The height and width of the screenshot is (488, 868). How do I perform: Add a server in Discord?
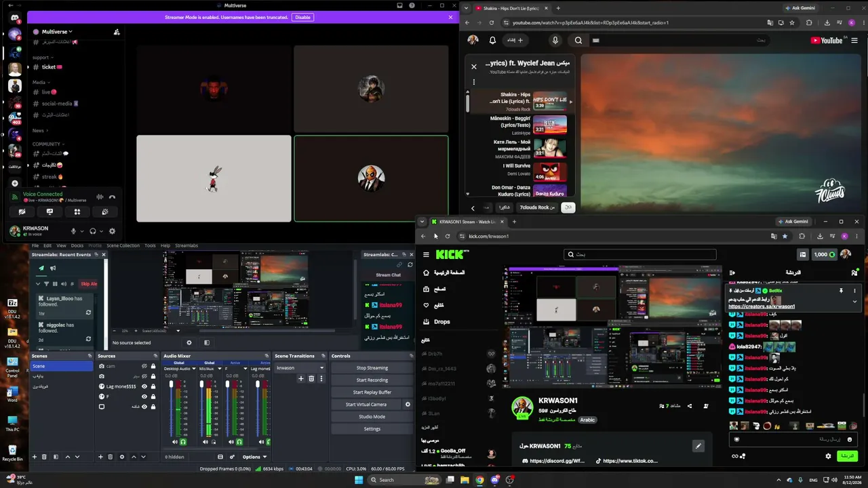(15, 183)
